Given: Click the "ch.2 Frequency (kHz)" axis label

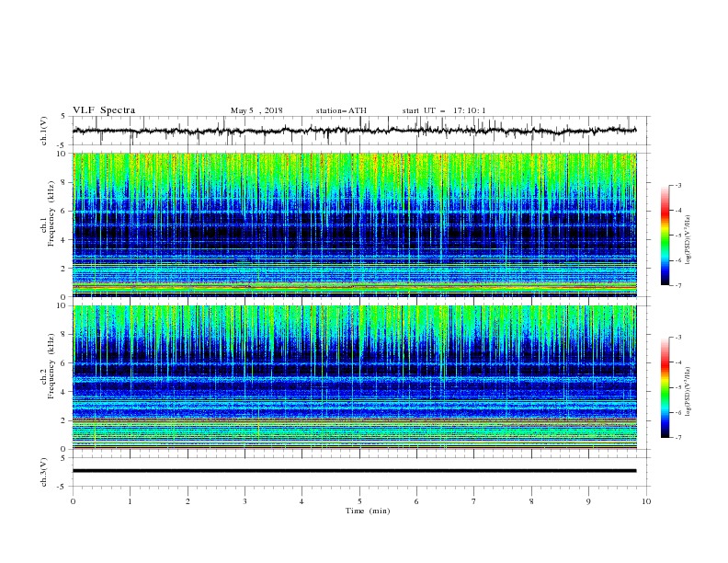Looking at the screenshot, I should point(48,366).
